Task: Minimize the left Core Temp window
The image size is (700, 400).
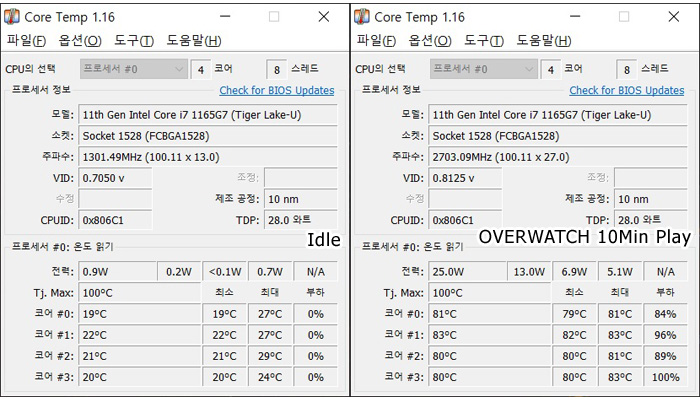Action: point(225,17)
